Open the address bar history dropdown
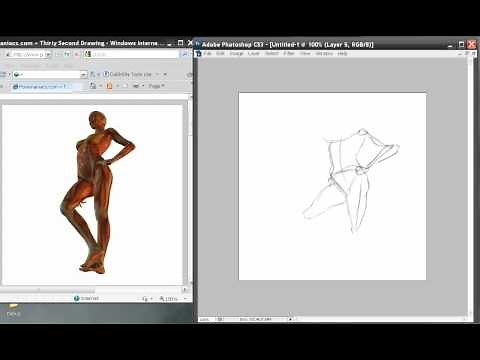The height and width of the screenshot is (360, 480). (48, 54)
